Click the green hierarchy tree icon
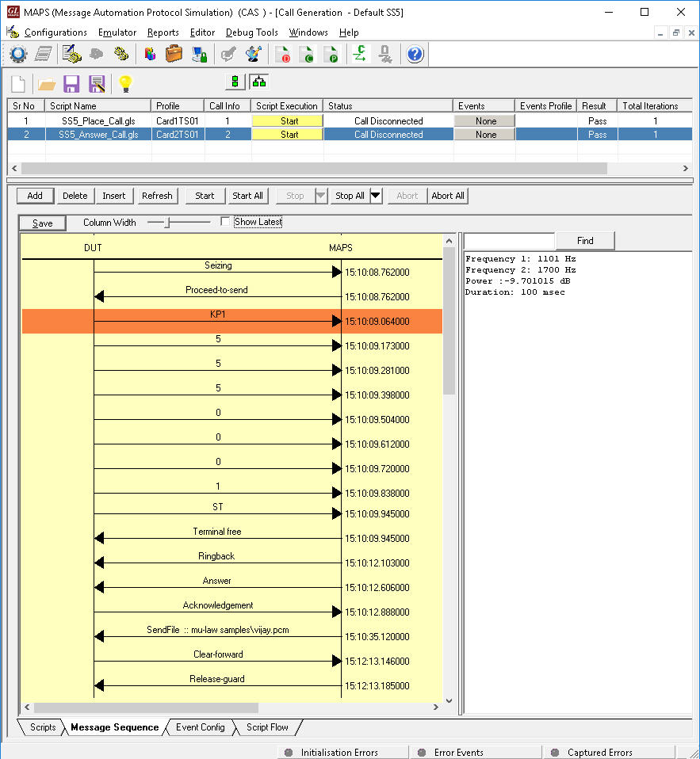Image resolution: width=700 pixels, height=759 pixels. 259,82
